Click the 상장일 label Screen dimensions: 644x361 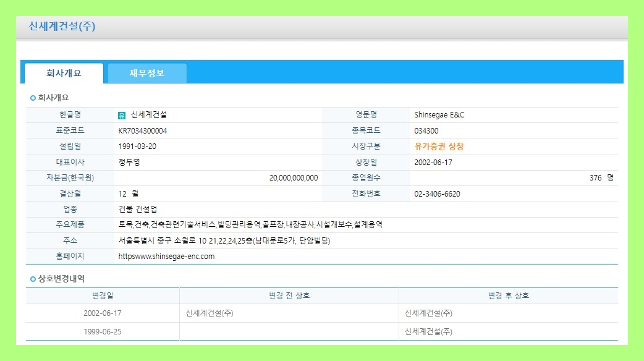coord(366,162)
